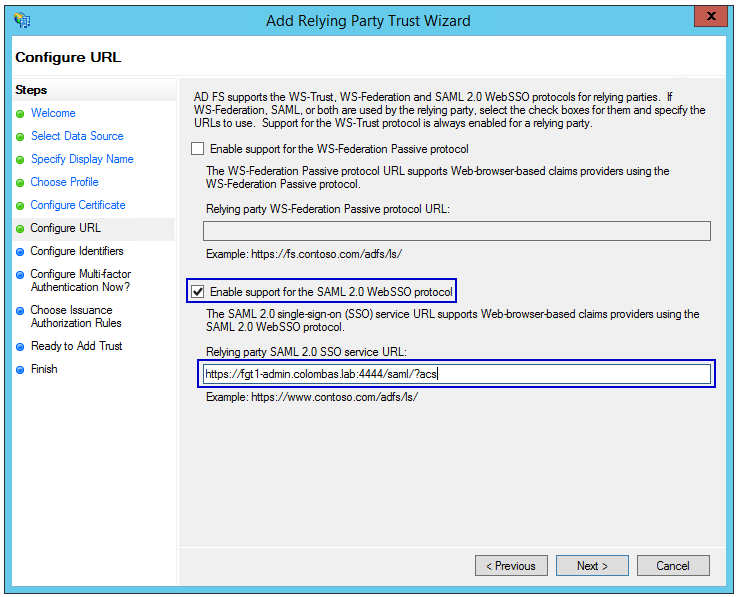
Task: Click the green bullet next to Choose Profile
Action: point(20,183)
